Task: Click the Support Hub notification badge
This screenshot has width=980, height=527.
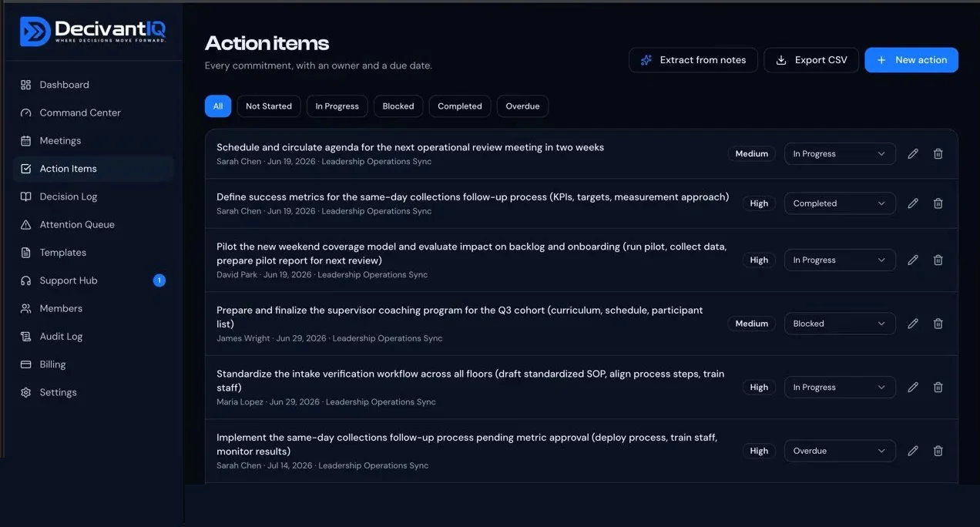Action: [159, 280]
